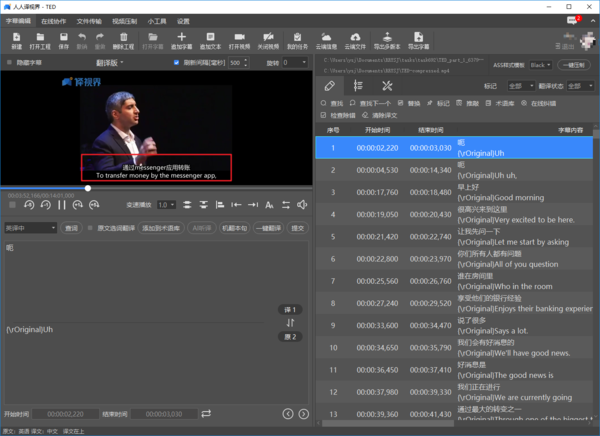Click the 删除工程 (Delete project) trash icon
This screenshot has height=436, width=600.
pyautogui.click(x=125, y=38)
